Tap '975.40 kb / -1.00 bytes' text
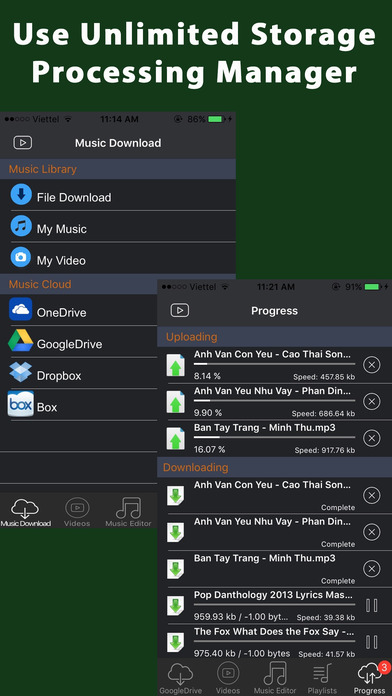The image size is (392, 696). point(242,653)
